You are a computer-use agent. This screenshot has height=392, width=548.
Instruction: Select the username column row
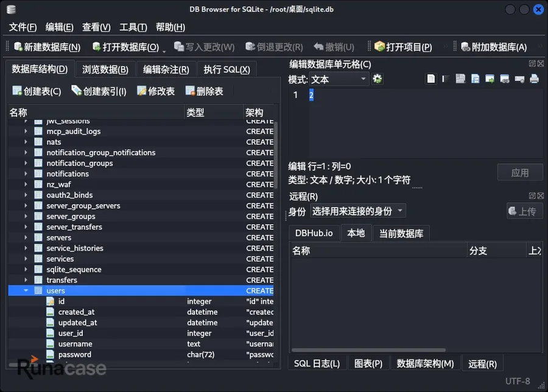pyautogui.click(x=141, y=344)
